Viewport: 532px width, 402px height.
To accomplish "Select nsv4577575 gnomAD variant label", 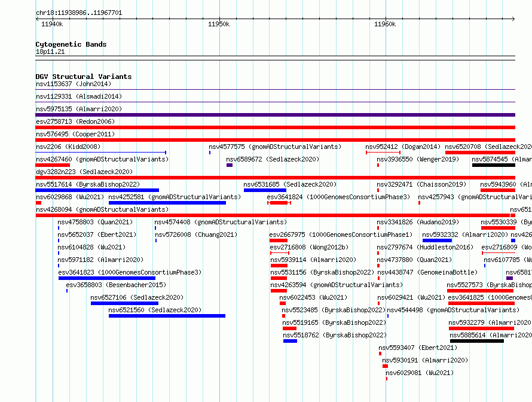I will pyautogui.click(x=275, y=147).
